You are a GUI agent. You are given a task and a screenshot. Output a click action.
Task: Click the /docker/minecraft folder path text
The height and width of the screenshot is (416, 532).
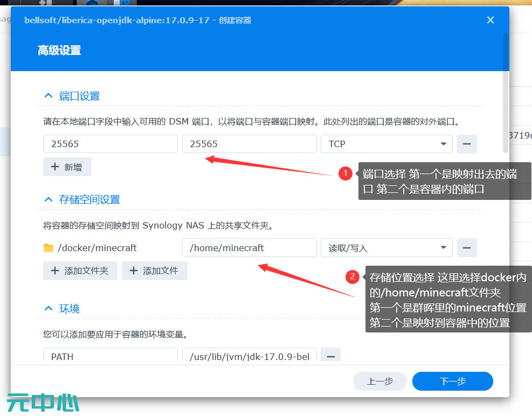(98, 248)
